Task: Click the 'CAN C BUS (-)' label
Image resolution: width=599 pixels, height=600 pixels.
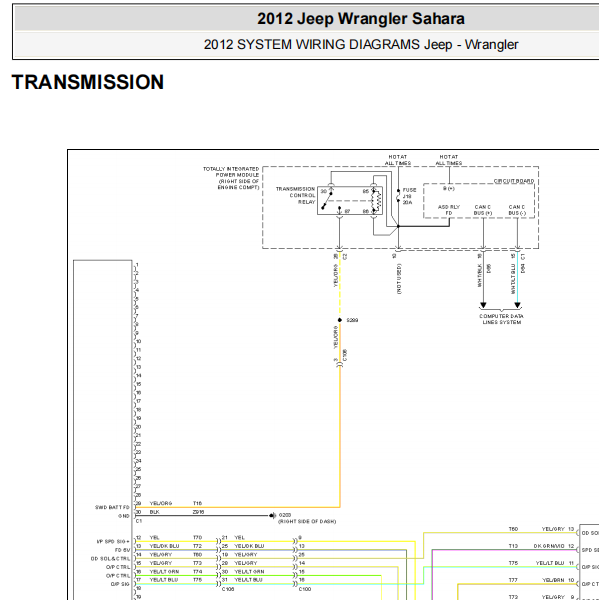Action: [517, 210]
